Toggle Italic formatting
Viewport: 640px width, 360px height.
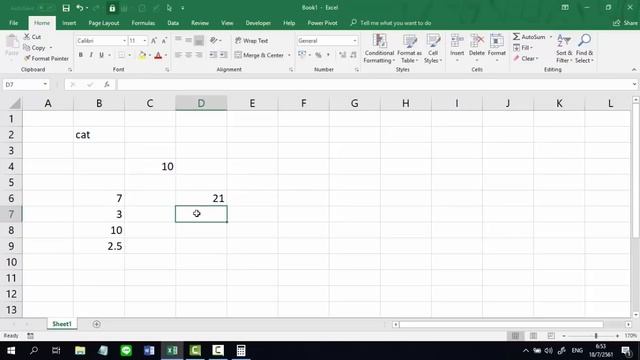(x=91, y=55)
